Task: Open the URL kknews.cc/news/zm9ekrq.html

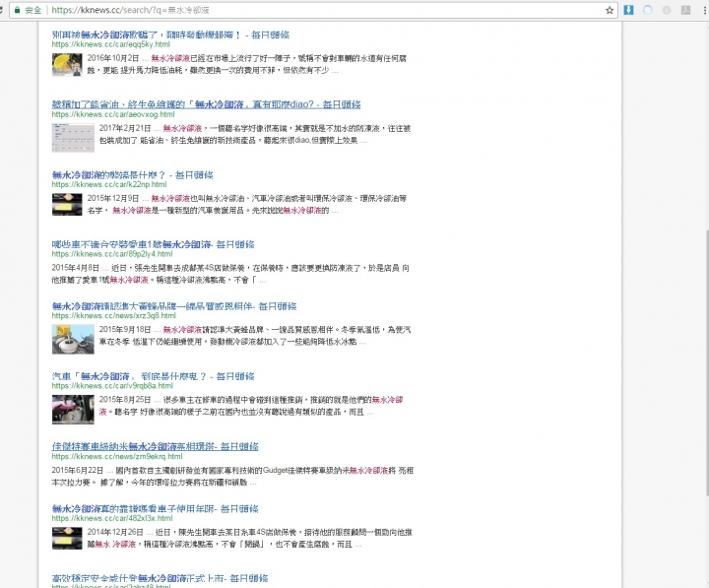Action: 116,456
